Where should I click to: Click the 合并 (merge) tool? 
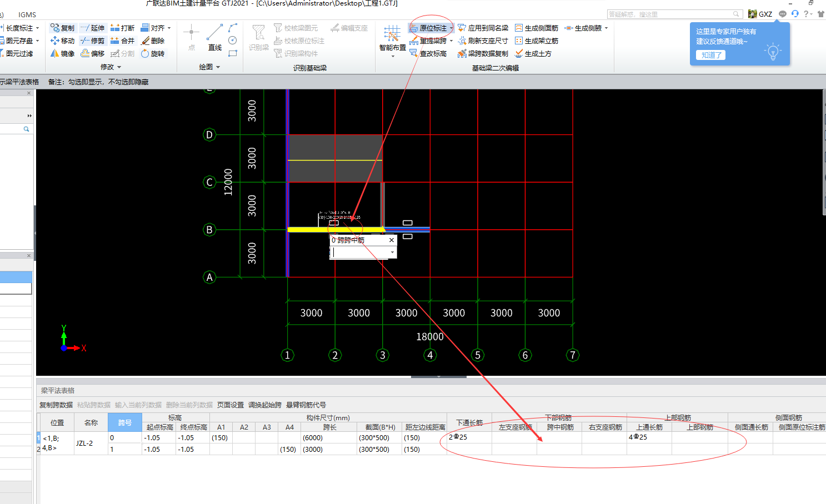(x=122, y=41)
